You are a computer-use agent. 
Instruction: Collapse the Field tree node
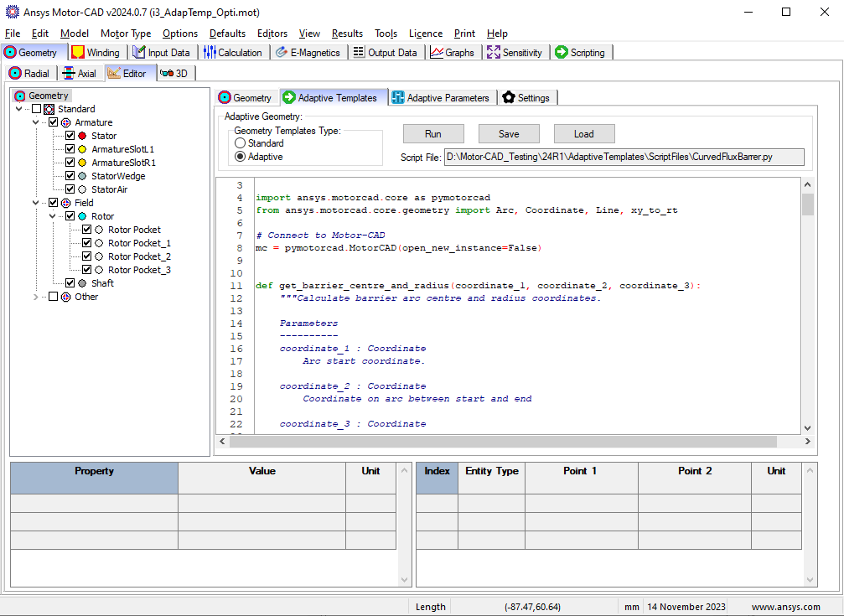pos(35,203)
